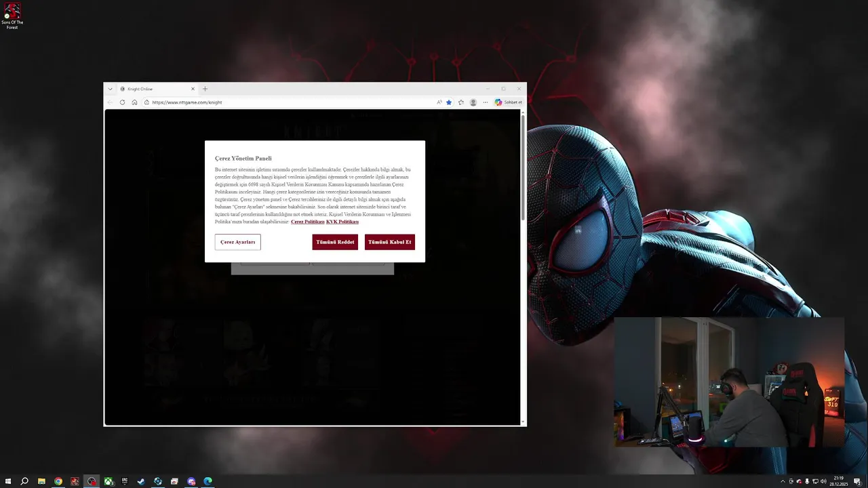Toggle the blue favorites star
Viewport: 868px width, 488px height.
(449, 102)
